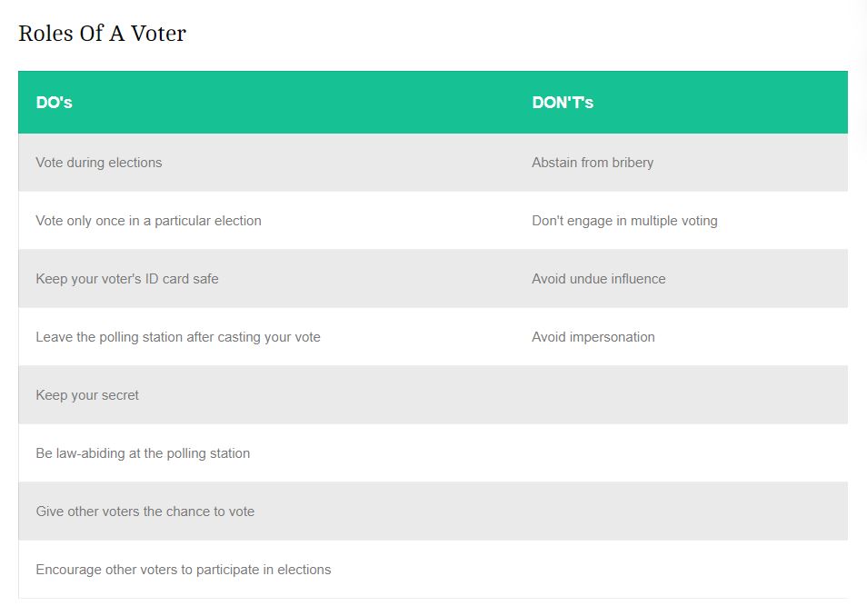Click Leave the polling station row text
The width and height of the screenshot is (867, 616).
(x=178, y=337)
